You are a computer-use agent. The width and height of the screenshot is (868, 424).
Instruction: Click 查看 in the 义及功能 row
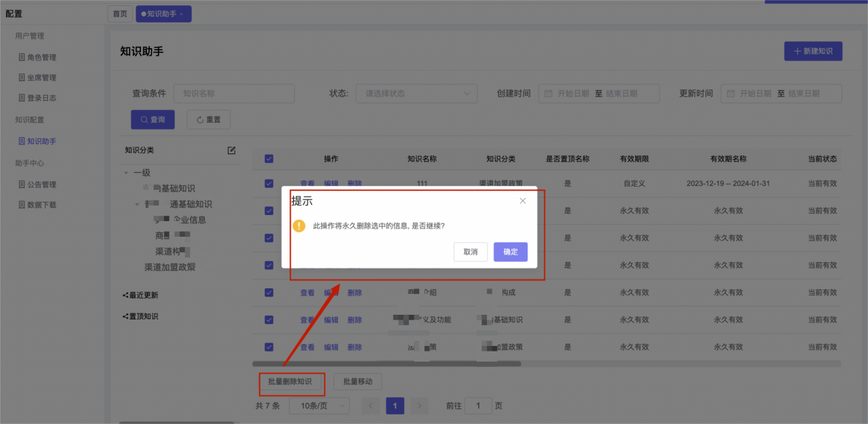pos(308,320)
